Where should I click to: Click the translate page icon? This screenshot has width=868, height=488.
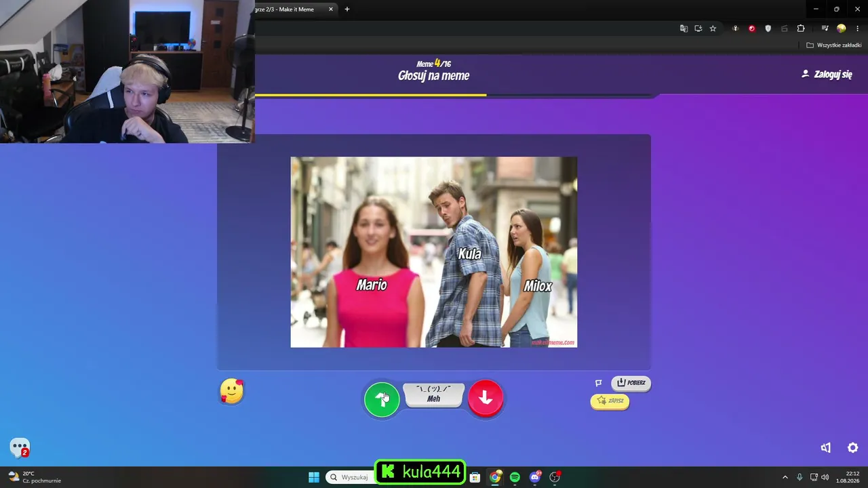[x=684, y=28]
